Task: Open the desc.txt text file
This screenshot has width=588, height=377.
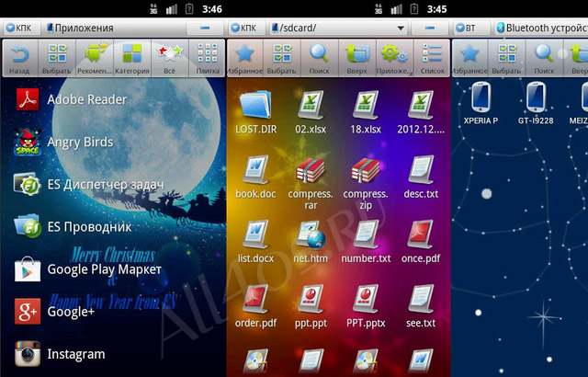Action: point(421,177)
